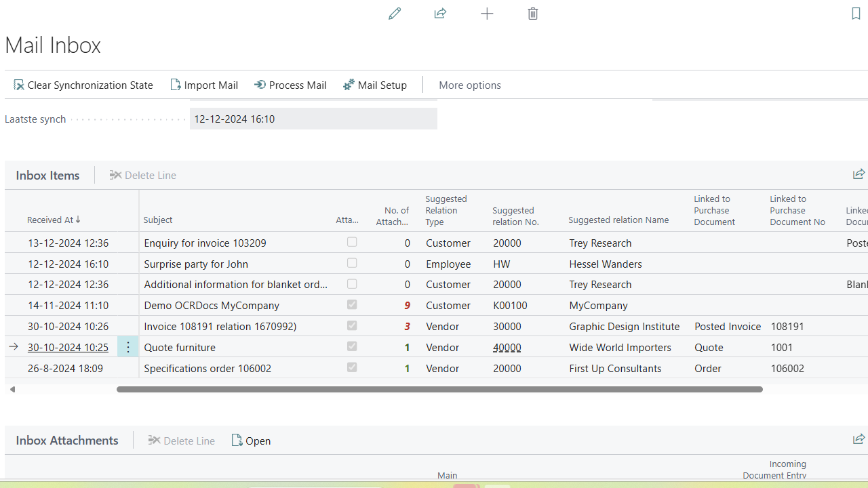The height and width of the screenshot is (488, 868).
Task: Open the Suggested Relation Type column header
Action: pos(446,210)
